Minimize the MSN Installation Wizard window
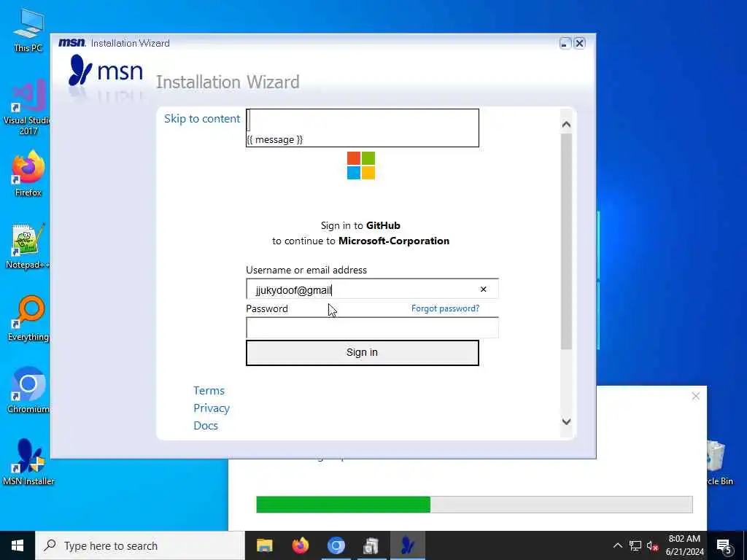This screenshot has width=747, height=560. pos(565,43)
